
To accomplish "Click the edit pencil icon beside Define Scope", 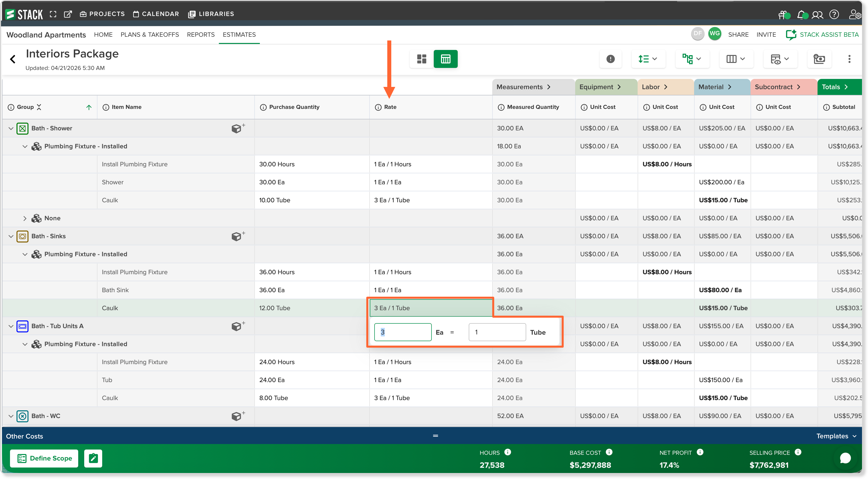I will 93,458.
